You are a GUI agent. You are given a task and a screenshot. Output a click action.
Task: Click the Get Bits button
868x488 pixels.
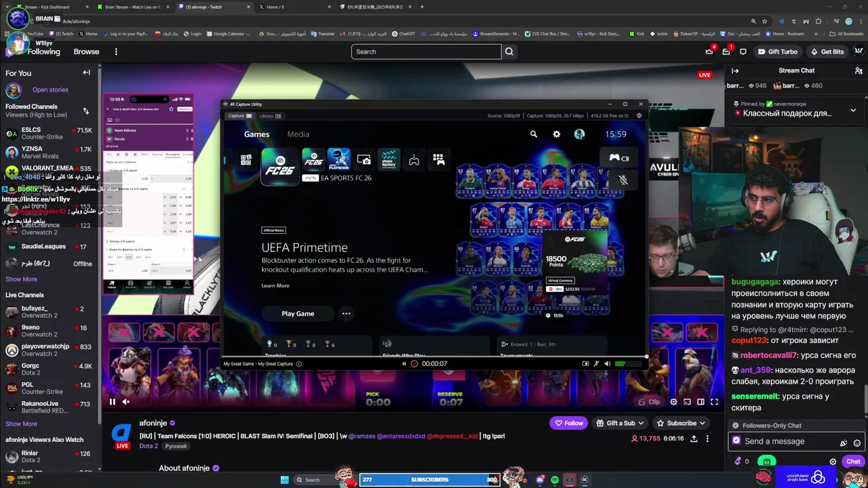pos(827,52)
